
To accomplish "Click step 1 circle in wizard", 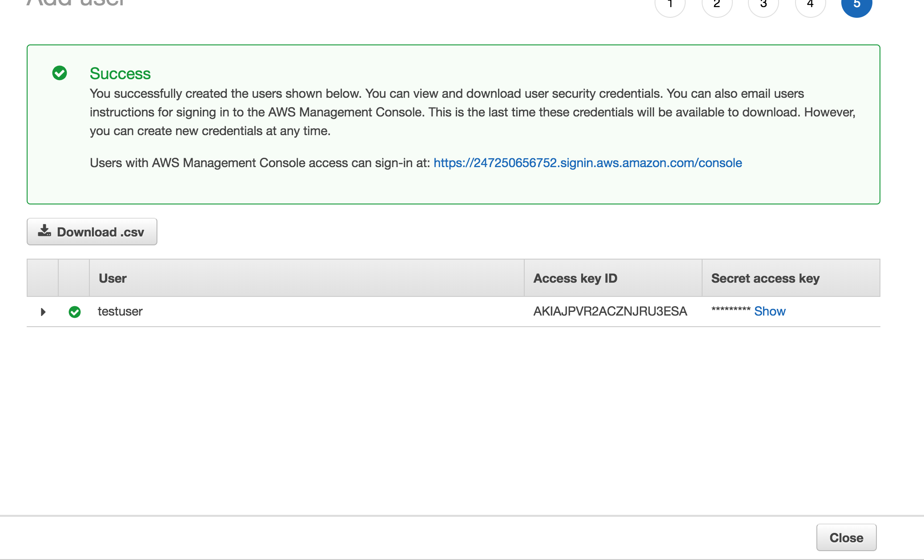I will (670, 4).
